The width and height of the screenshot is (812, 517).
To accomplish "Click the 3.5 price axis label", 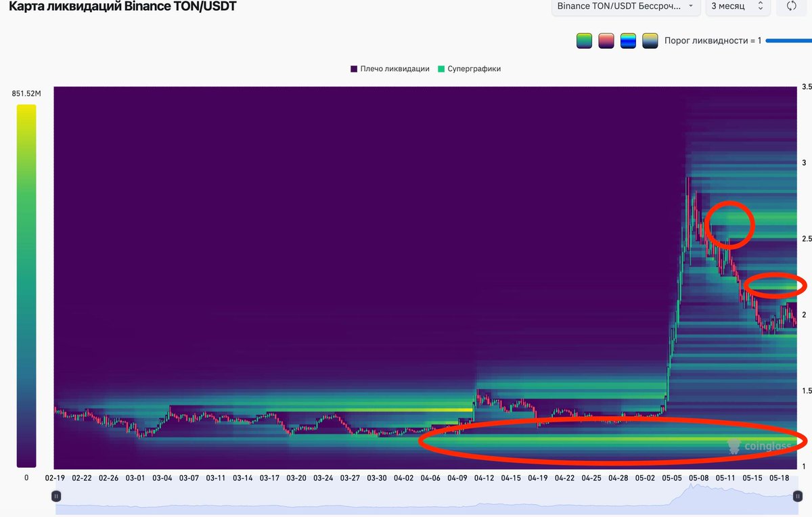I will pos(806,87).
